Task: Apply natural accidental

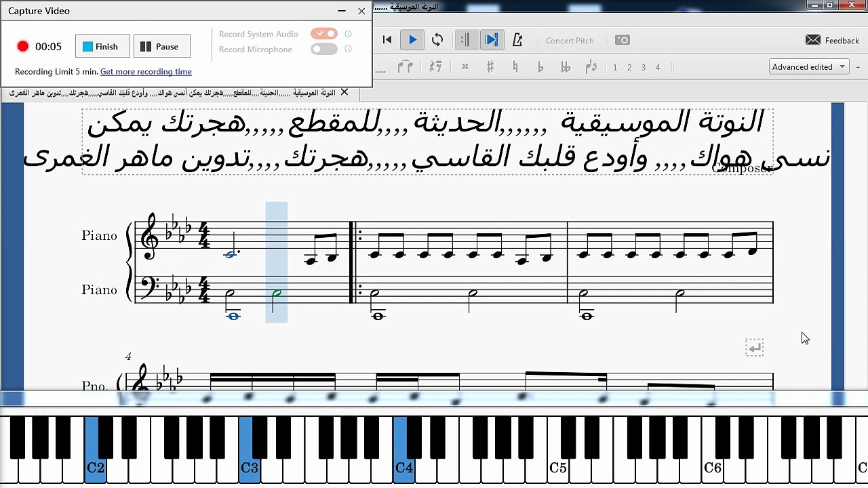Action: click(x=515, y=67)
